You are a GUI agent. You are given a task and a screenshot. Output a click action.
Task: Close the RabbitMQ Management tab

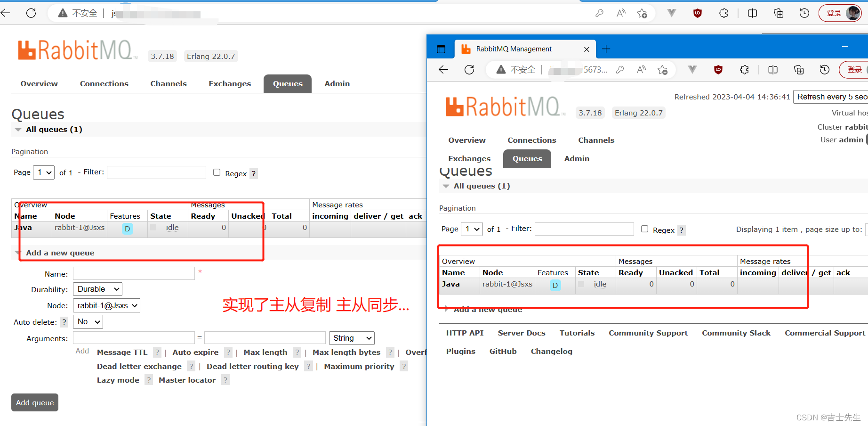tap(587, 49)
